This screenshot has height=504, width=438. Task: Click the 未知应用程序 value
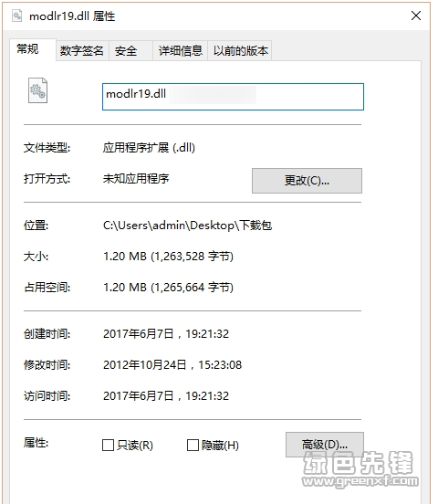pyautogui.click(x=136, y=178)
